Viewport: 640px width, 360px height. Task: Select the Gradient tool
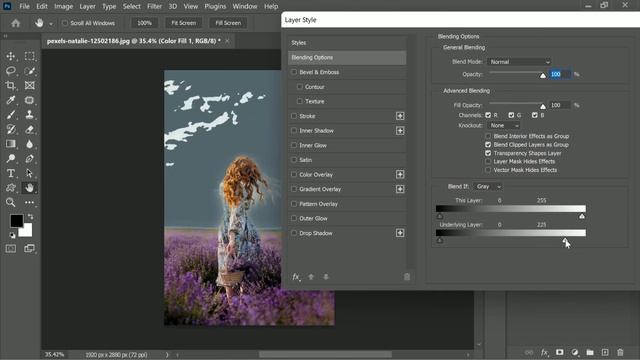(11, 144)
